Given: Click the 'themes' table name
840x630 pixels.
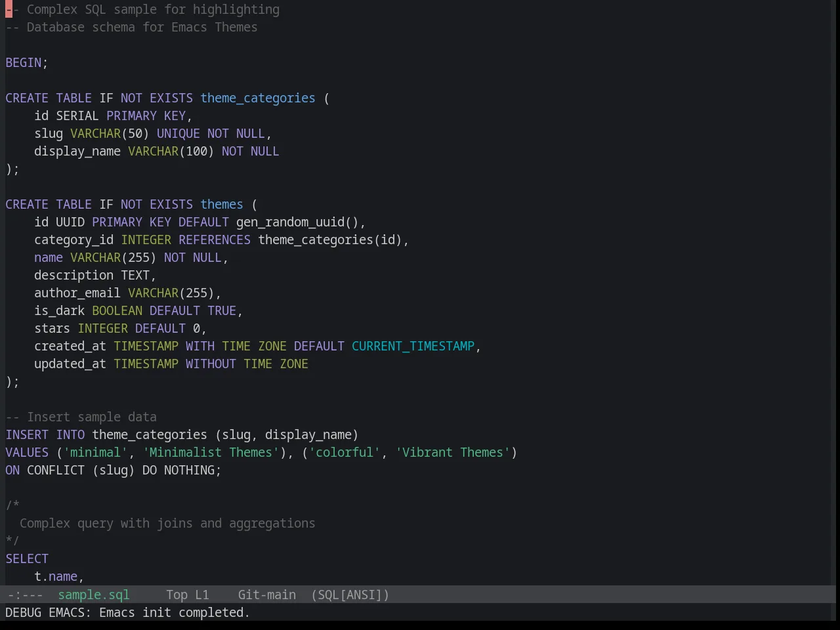Looking at the screenshot, I should (x=222, y=204).
